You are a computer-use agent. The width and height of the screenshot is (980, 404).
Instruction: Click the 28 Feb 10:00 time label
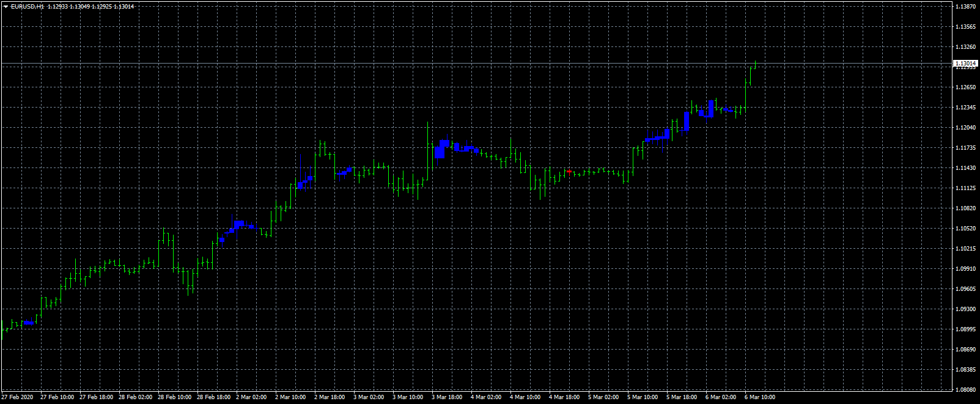coord(174,397)
